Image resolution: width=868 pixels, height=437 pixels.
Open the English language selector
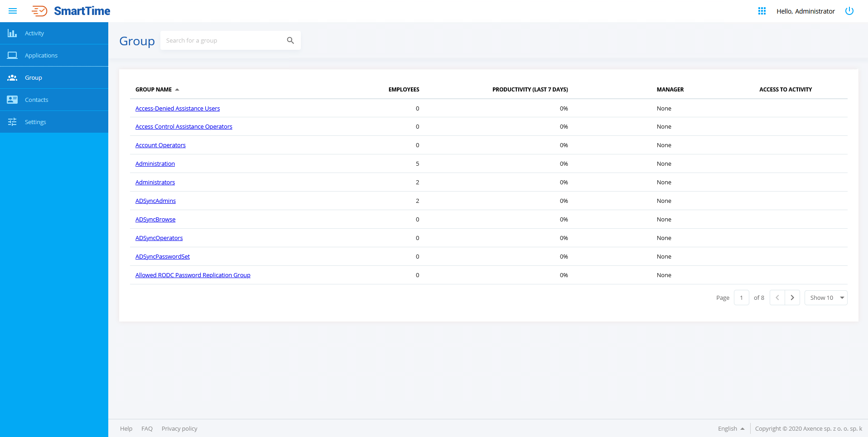[731, 428]
